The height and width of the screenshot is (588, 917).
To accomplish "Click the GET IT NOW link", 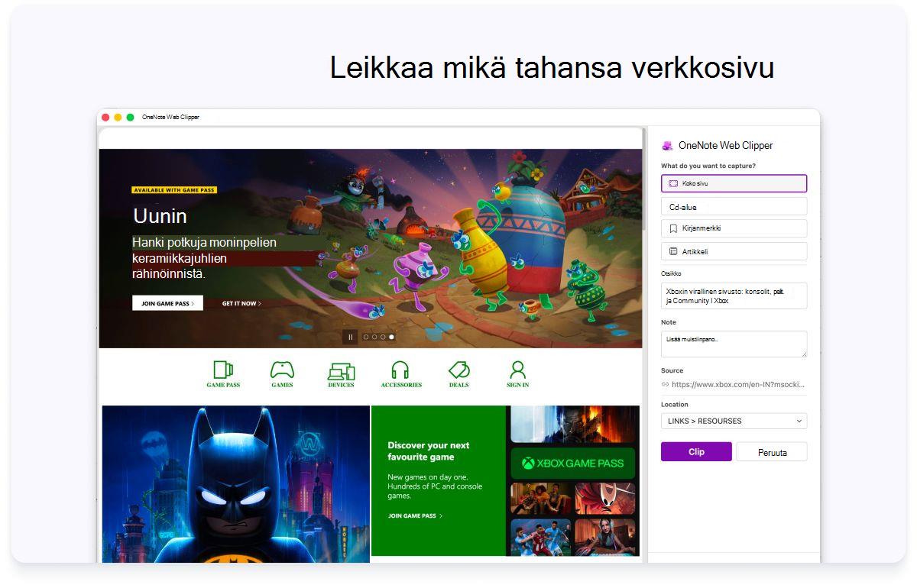I will [x=241, y=303].
